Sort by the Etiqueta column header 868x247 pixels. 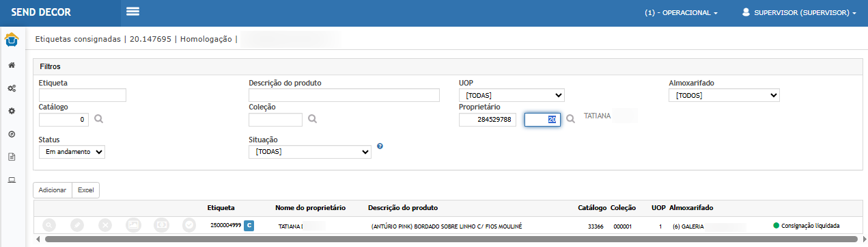click(221, 207)
